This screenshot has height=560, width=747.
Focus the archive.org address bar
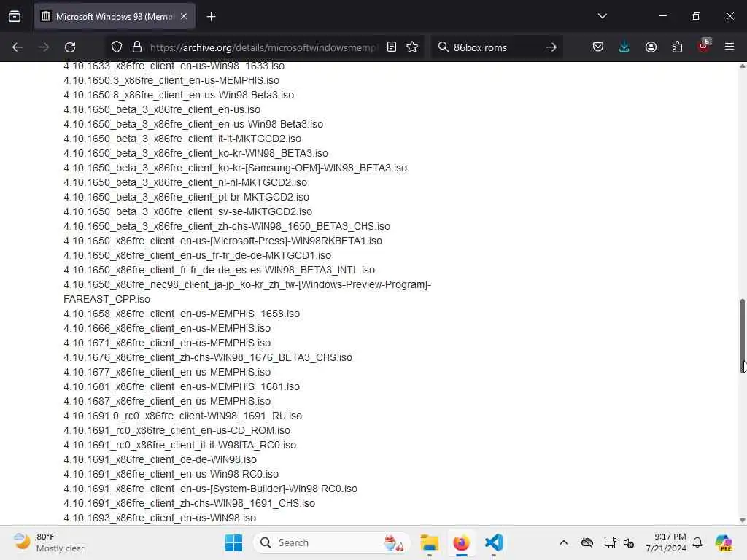coord(263,47)
